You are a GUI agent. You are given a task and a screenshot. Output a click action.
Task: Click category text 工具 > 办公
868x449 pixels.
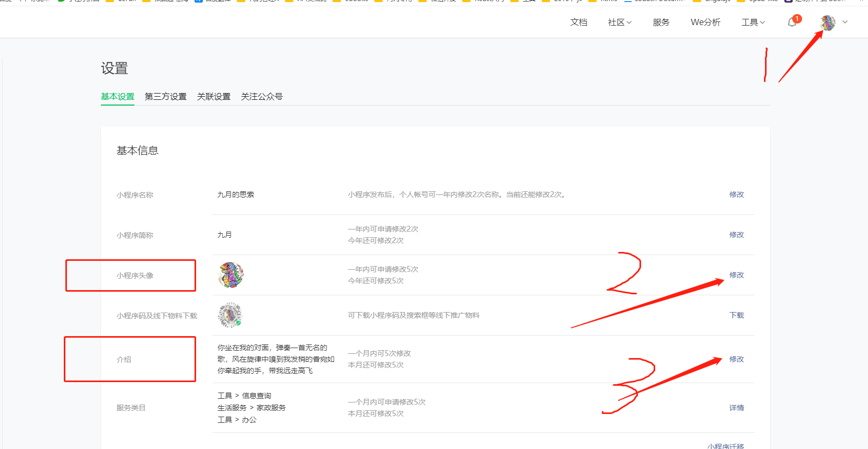click(237, 420)
